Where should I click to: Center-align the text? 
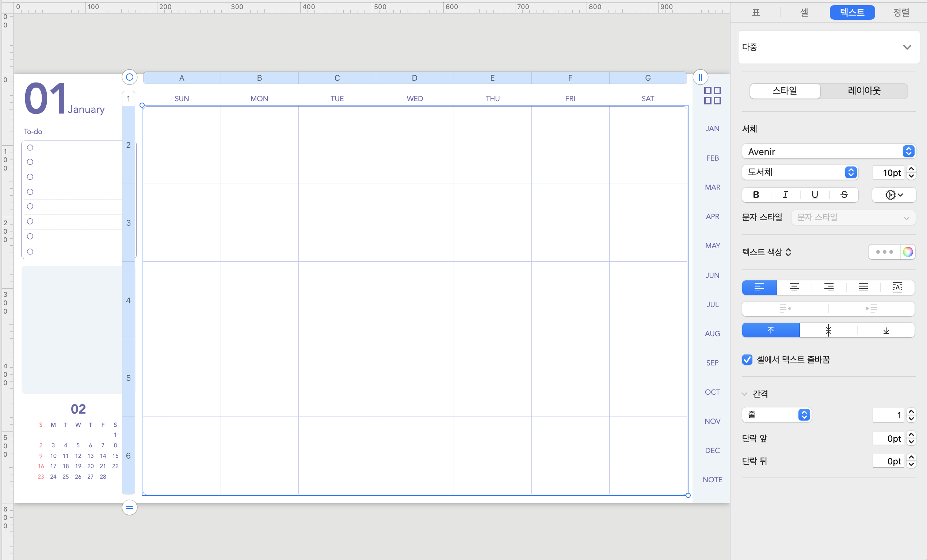(794, 288)
